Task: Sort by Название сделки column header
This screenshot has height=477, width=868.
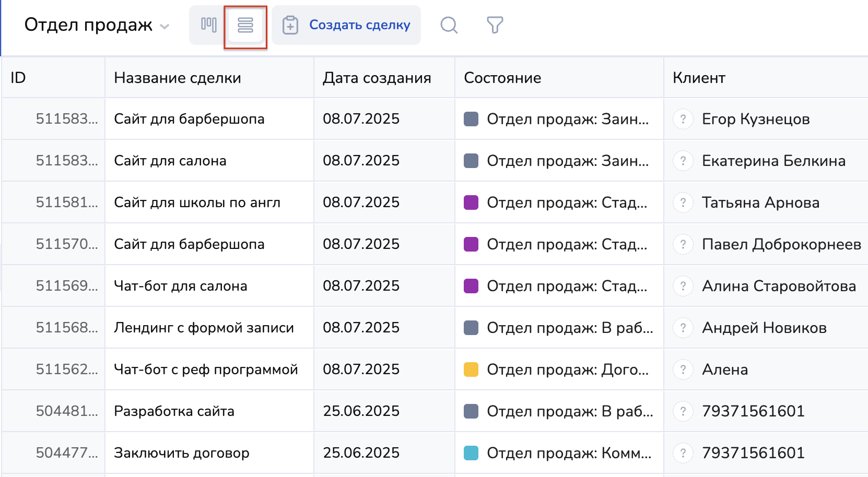Action: pyautogui.click(x=178, y=78)
